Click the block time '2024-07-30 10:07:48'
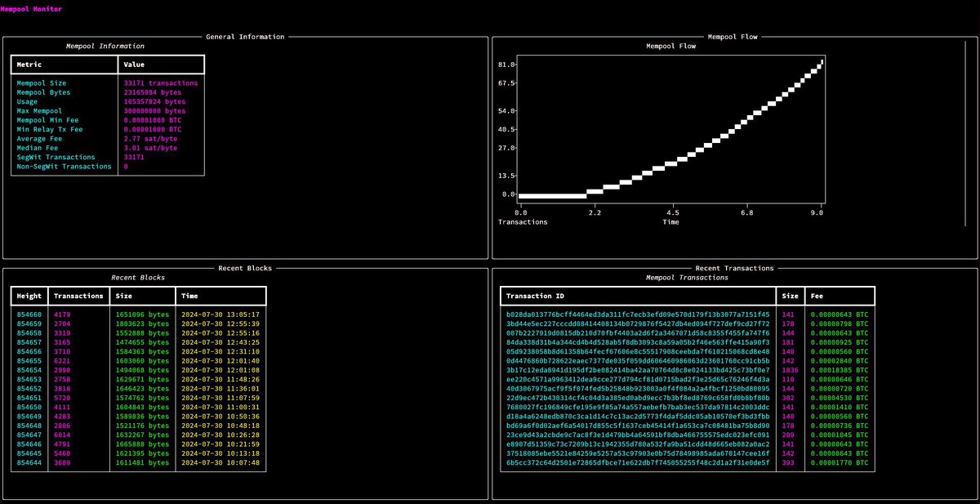This screenshot has width=980, height=504. (220, 462)
